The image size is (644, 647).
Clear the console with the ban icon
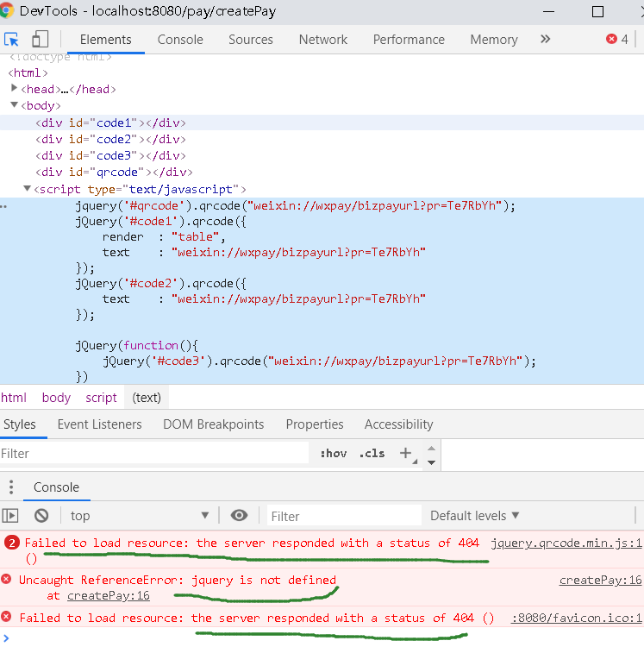(41, 516)
